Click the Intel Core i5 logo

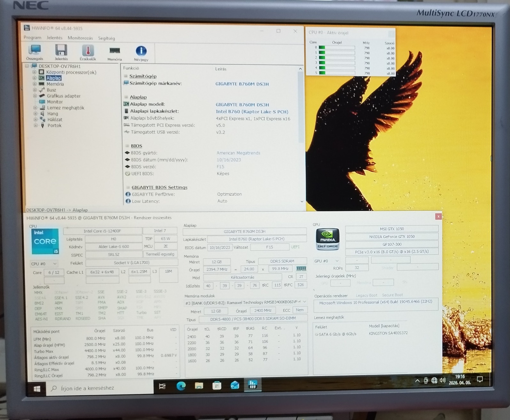pyautogui.click(x=45, y=241)
